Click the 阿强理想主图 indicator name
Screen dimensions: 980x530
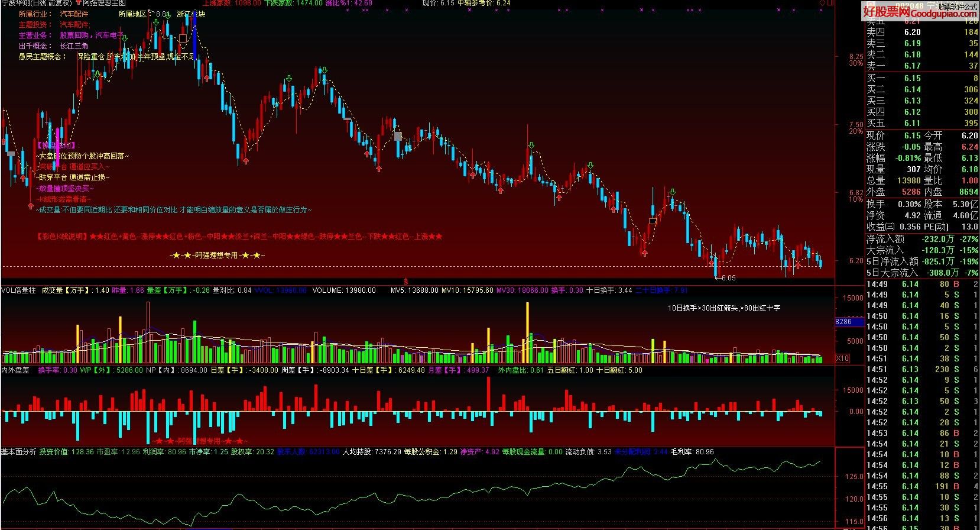pyautogui.click(x=104, y=3)
